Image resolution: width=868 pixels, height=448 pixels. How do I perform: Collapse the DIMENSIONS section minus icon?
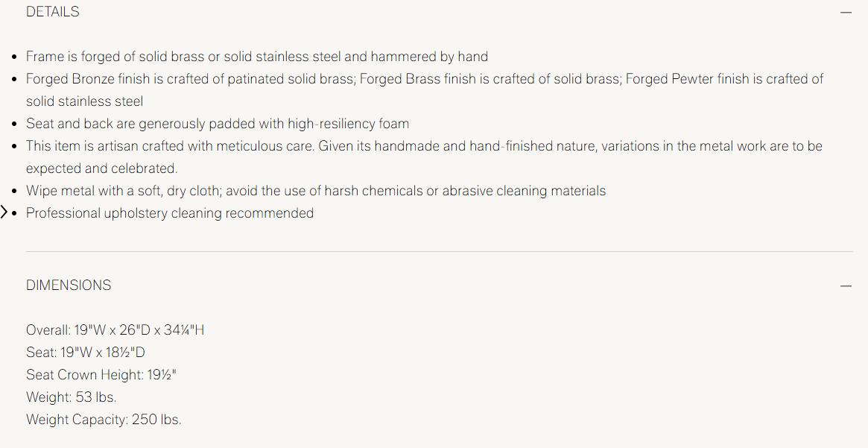click(846, 285)
